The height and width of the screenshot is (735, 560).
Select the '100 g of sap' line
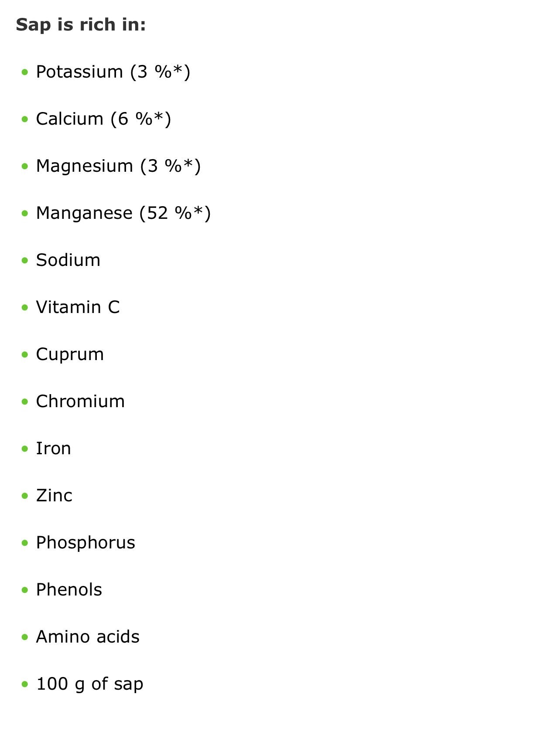89,684
